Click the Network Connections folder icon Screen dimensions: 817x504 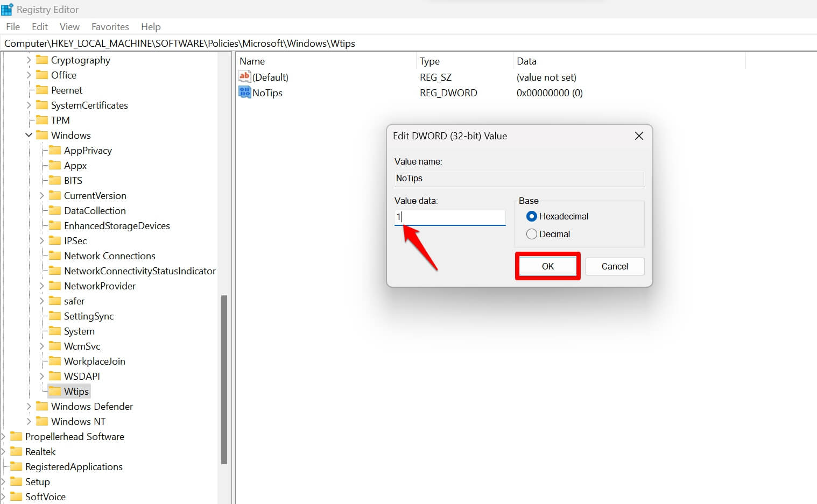click(x=55, y=255)
